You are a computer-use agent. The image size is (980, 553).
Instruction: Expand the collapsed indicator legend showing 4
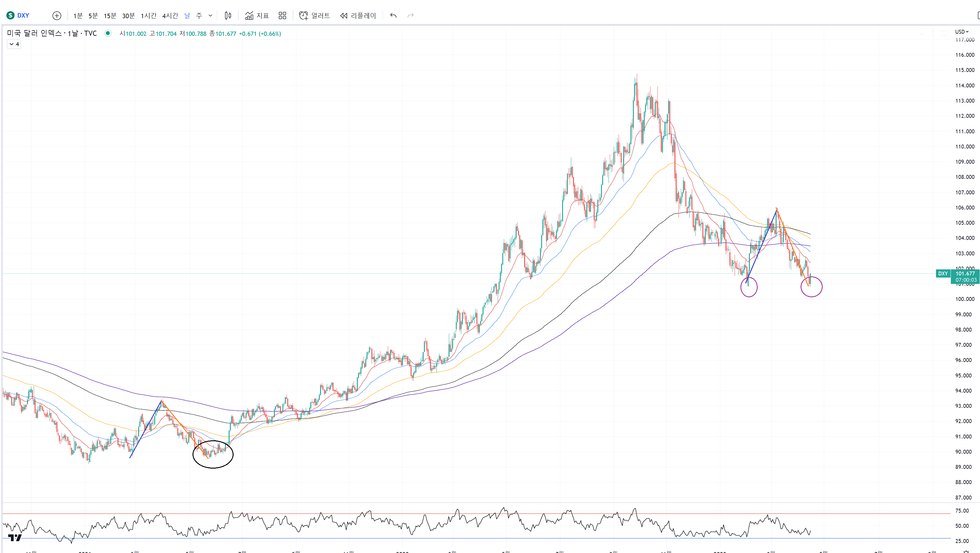tap(14, 44)
